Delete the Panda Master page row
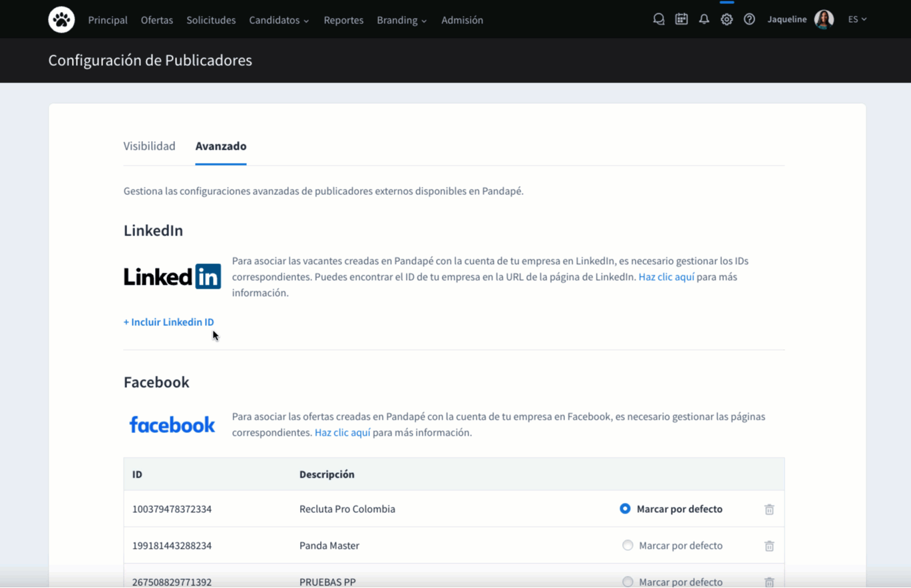911x588 pixels. [x=769, y=546]
